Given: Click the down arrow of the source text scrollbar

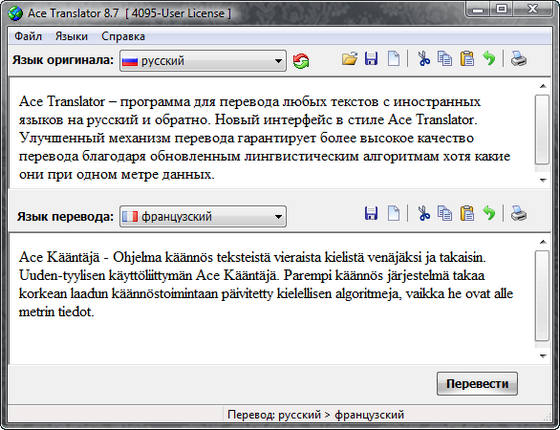Looking at the screenshot, I should [x=543, y=180].
